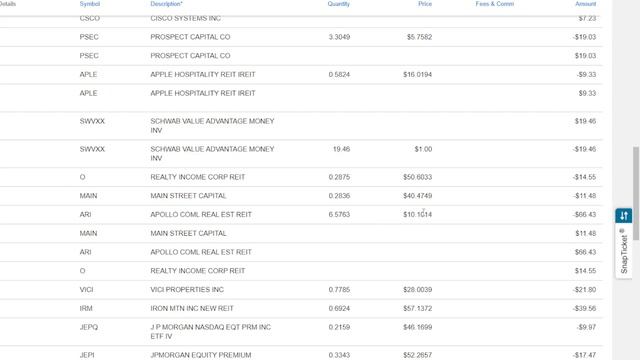Sort by the Fees & Comm header
Image resolution: width=640 pixels, height=360 pixels.
495,4
